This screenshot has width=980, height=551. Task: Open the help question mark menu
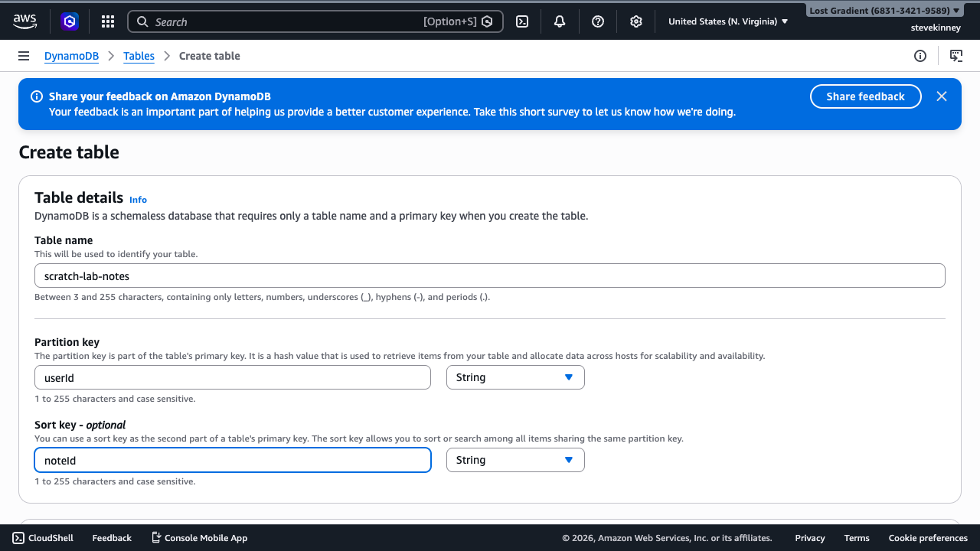point(598,21)
